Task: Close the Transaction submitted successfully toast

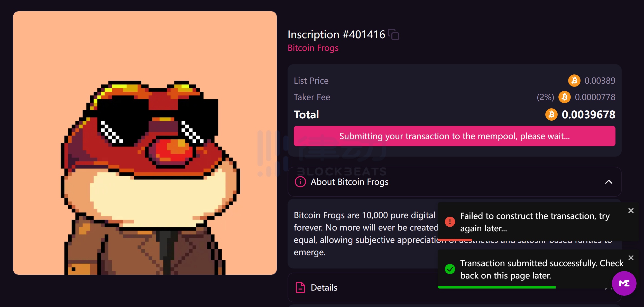Action: click(x=631, y=258)
